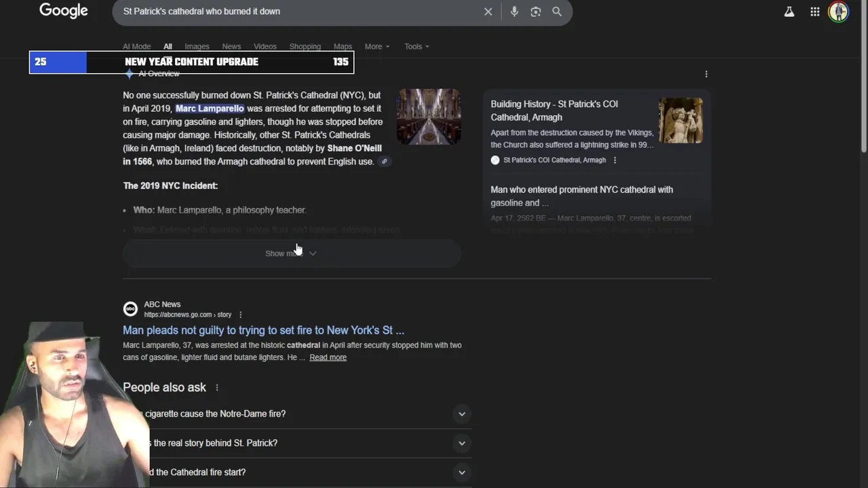
Task: Open the Videos tab
Action: pos(265,47)
